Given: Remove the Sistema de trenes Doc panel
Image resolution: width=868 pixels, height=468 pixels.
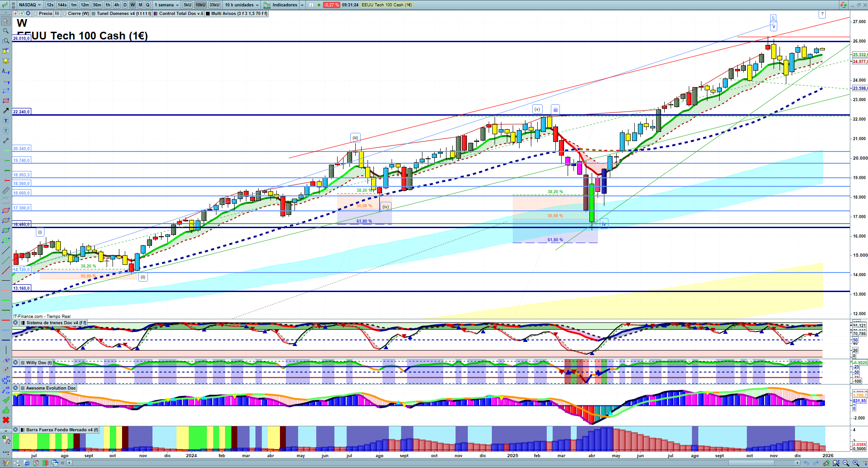Looking at the screenshot, I should pyautogui.click(x=15, y=323).
